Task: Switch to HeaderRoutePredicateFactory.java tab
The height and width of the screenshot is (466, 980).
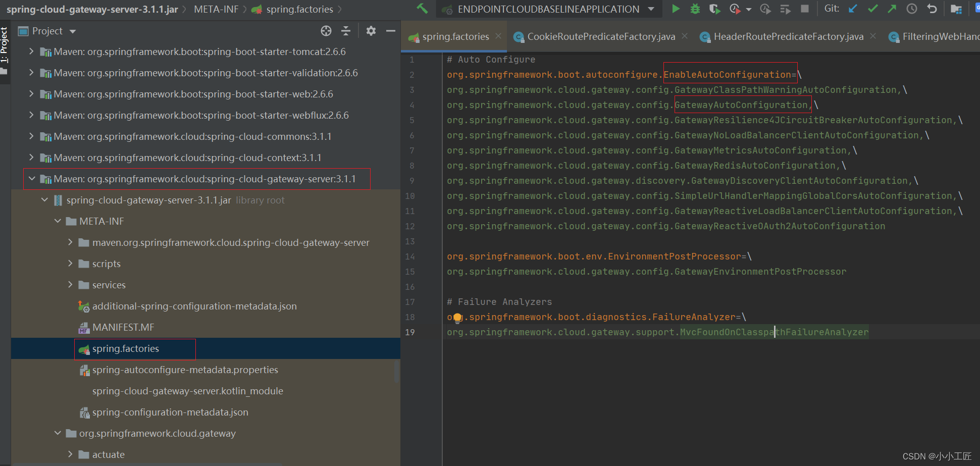Action: [788, 36]
